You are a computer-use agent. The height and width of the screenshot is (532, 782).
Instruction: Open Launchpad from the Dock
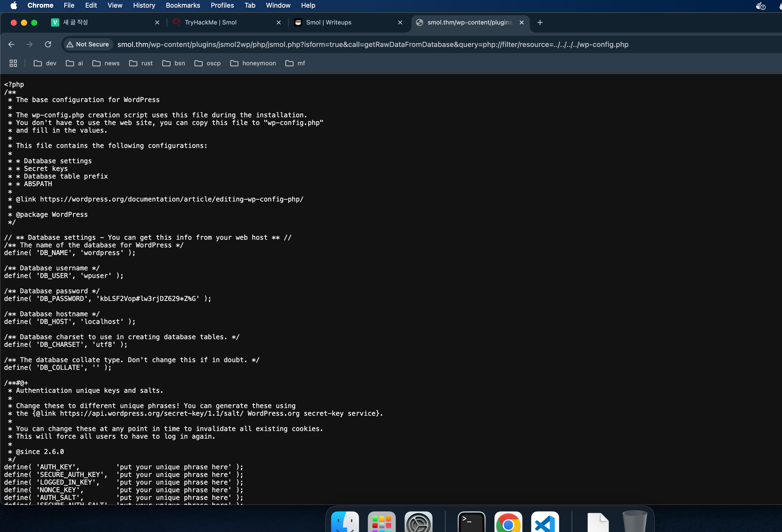(x=382, y=522)
